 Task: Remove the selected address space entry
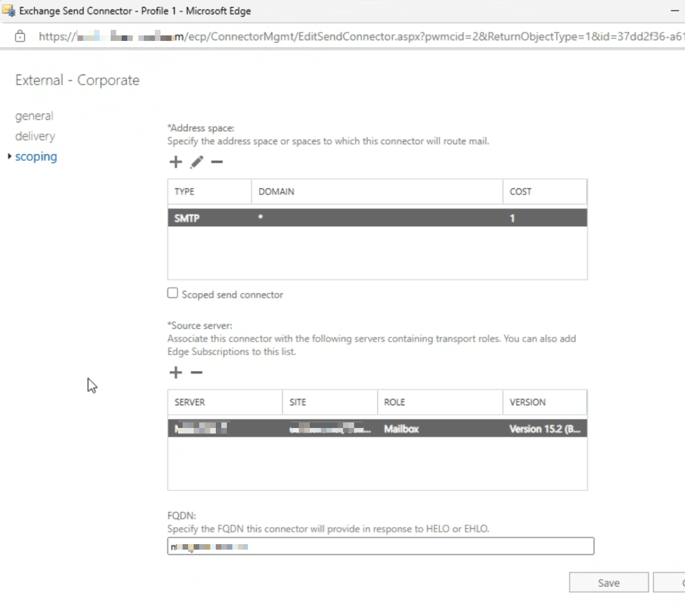(217, 162)
